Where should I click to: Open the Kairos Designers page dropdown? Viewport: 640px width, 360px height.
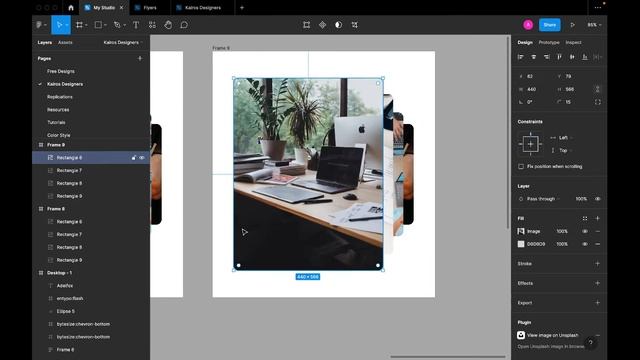pos(123,42)
